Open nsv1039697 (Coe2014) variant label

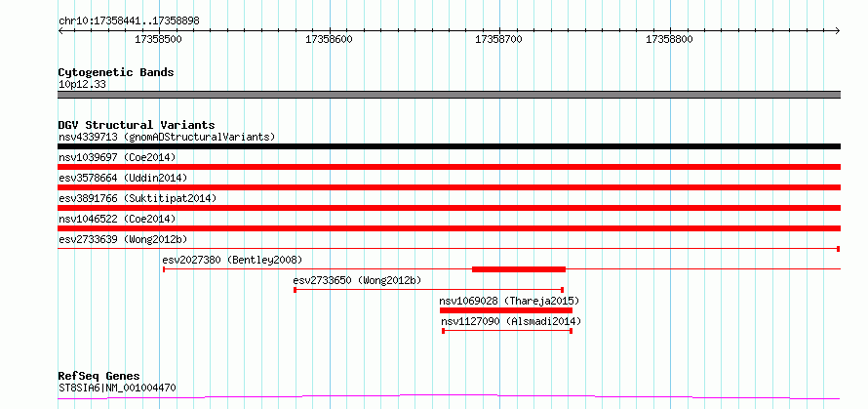pyautogui.click(x=117, y=157)
